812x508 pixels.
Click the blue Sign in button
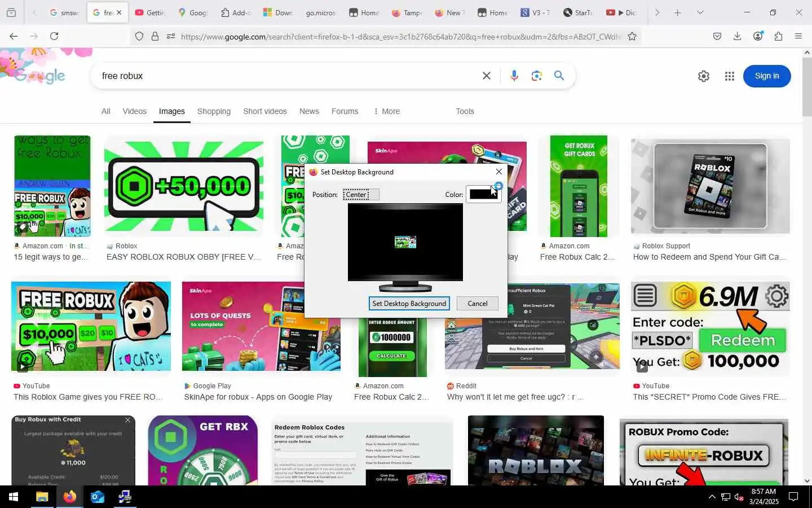click(x=767, y=76)
